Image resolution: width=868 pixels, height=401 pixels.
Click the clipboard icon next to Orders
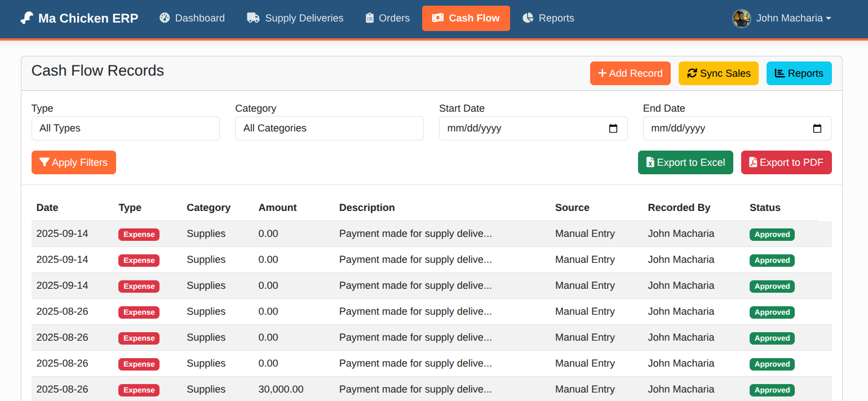pyautogui.click(x=369, y=17)
